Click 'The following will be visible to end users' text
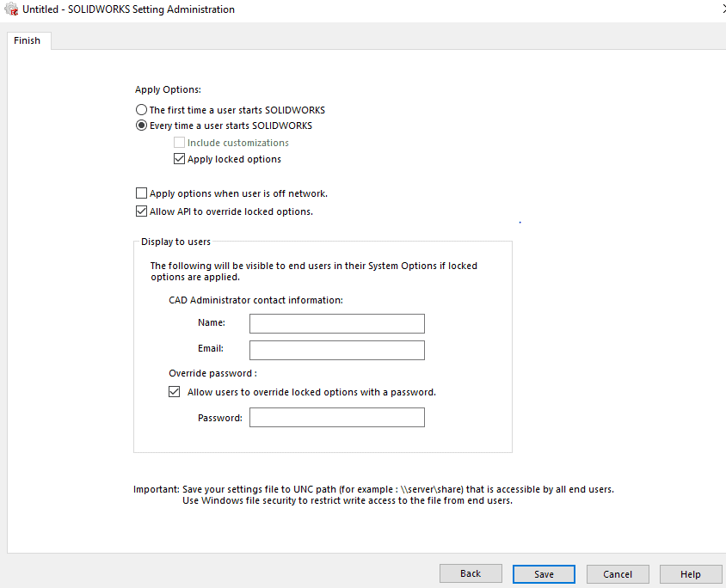The width and height of the screenshot is (726, 588). coord(314,271)
